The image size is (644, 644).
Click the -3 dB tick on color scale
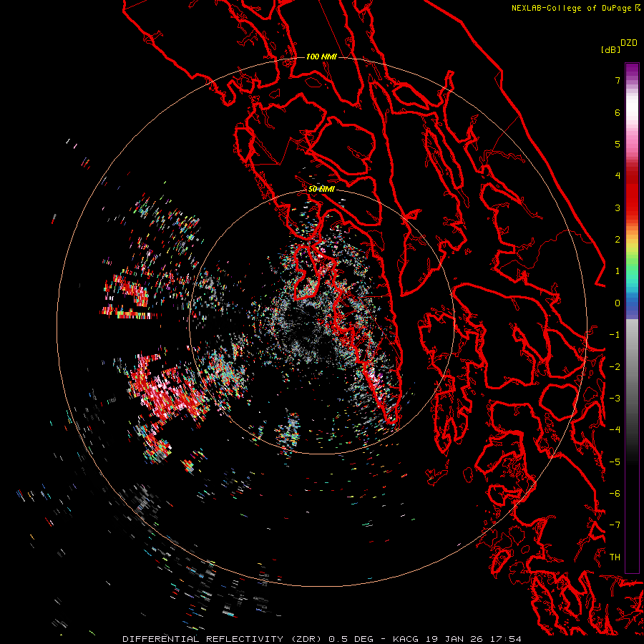click(x=615, y=399)
